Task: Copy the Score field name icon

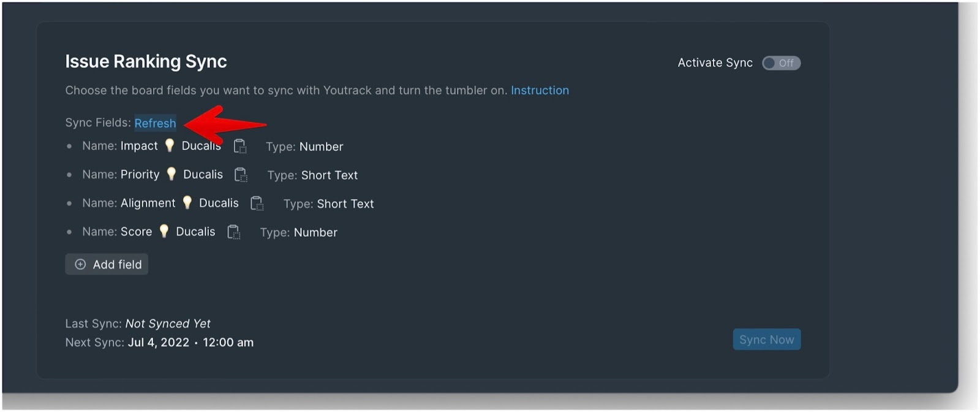Action: (234, 232)
